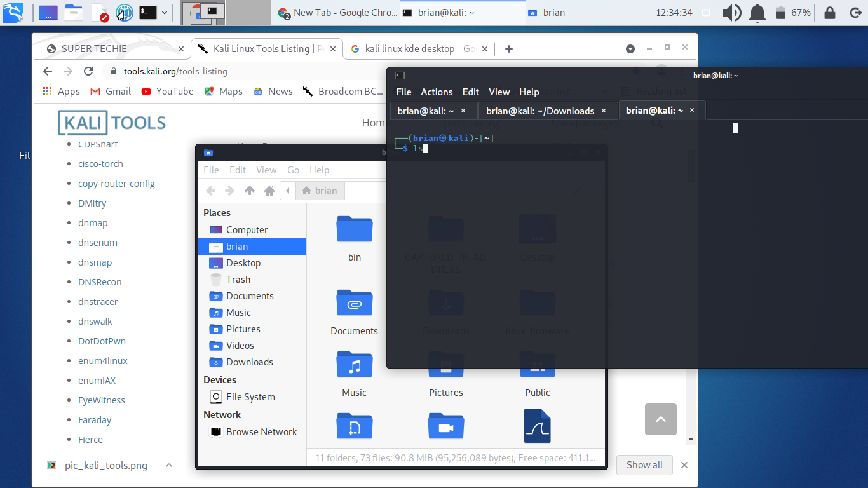Image resolution: width=868 pixels, height=488 pixels.
Task: Close the active third terminal tab
Action: click(692, 110)
